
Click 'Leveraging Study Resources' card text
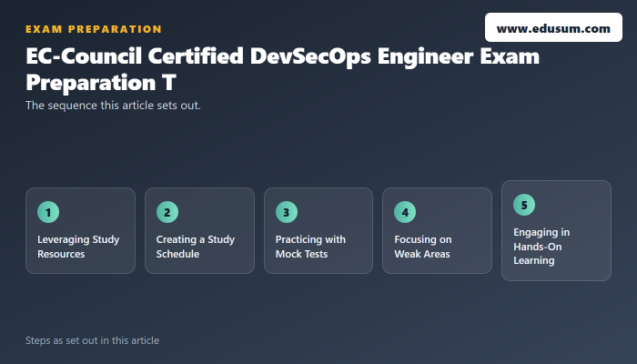click(78, 247)
